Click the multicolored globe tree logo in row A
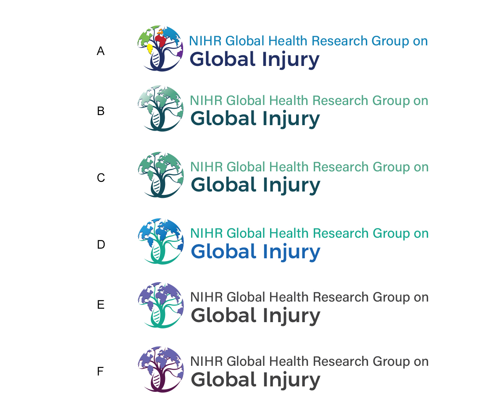504x420 pixels. [x=161, y=48]
